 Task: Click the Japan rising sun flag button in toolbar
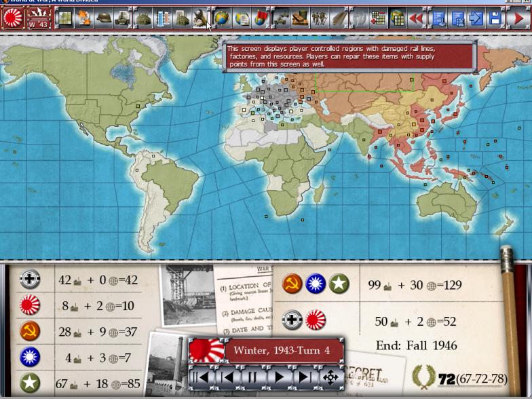(x=13, y=18)
